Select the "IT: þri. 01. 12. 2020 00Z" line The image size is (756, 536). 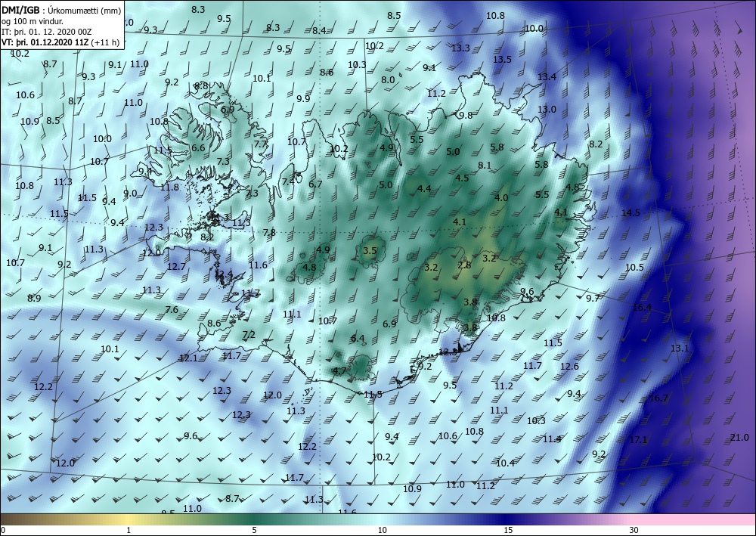click(x=46, y=32)
